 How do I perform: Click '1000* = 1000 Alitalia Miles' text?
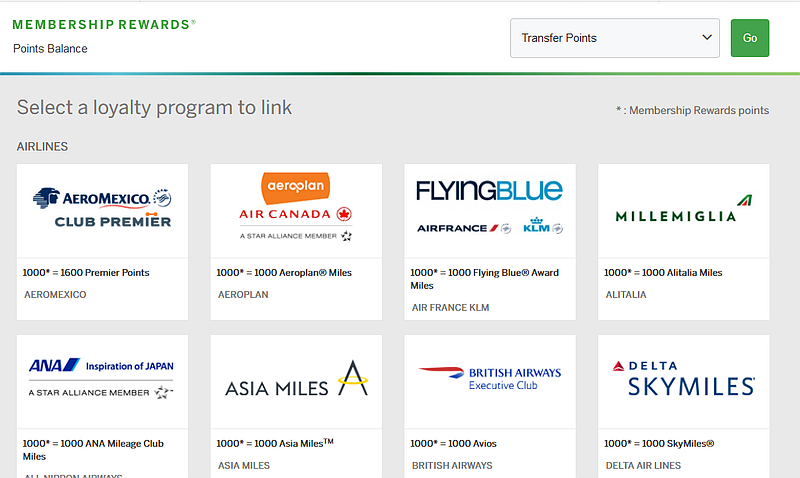pos(663,272)
